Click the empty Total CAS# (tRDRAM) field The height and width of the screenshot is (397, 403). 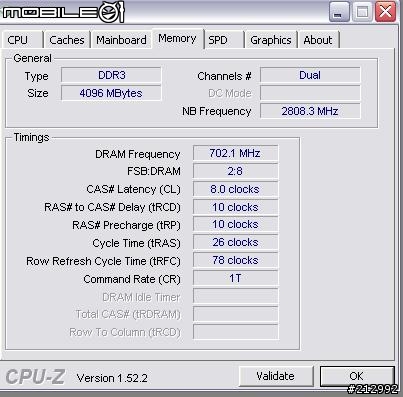click(235, 314)
